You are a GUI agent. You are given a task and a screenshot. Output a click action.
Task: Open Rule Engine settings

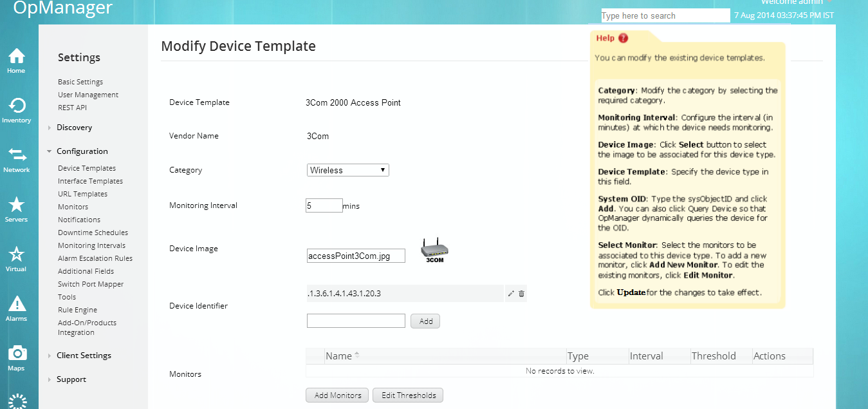tap(77, 310)
